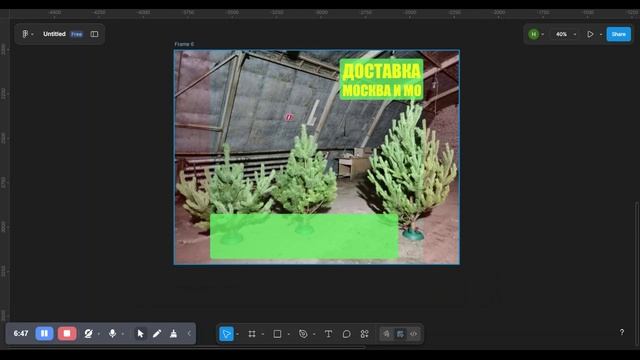Switch to Dev Mode code toggle
This screenshot has width=640, height=360.
(x=413, y=334)
